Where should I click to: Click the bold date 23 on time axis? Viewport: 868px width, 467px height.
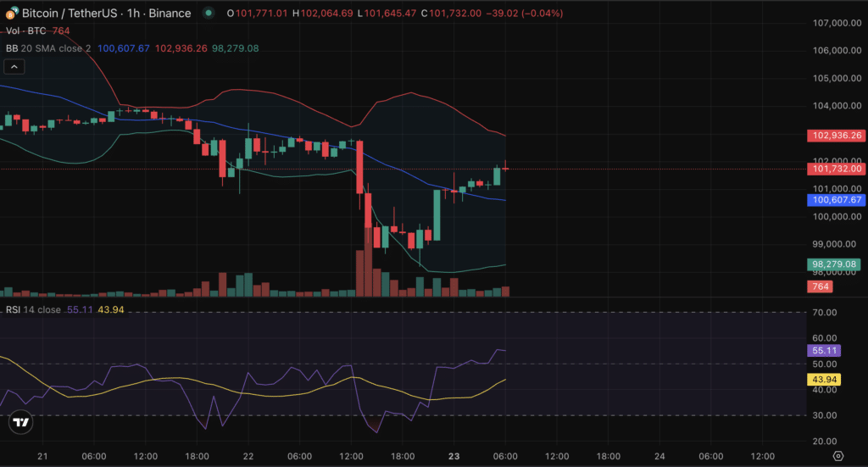[454, 457]
